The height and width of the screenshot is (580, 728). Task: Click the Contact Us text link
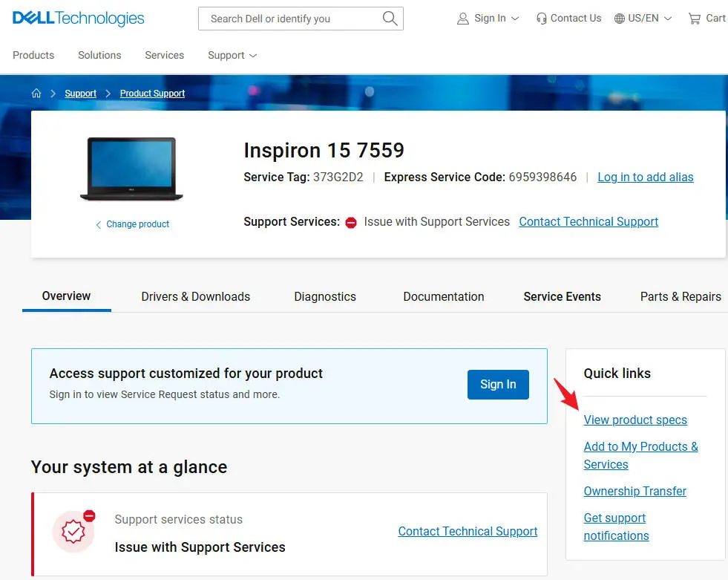point(576,18)
